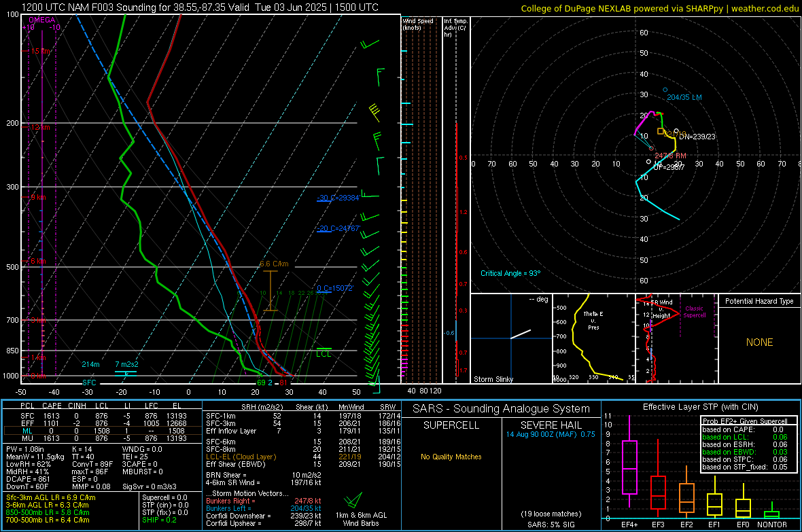This screenshot has height=532, width=802.
Task: Click the 6.6 C/km lapse rate label
Action: point(274,264)
